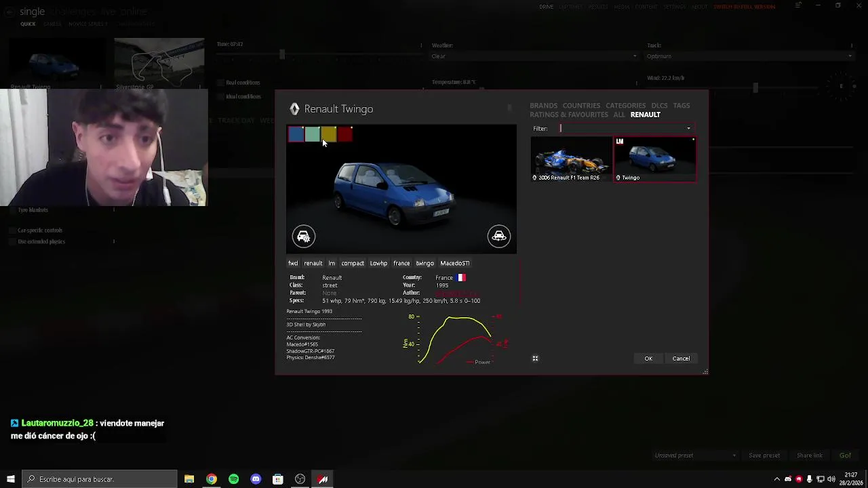Select the dark red skin swatch
The image size is (868, 488).
[345, 134]
